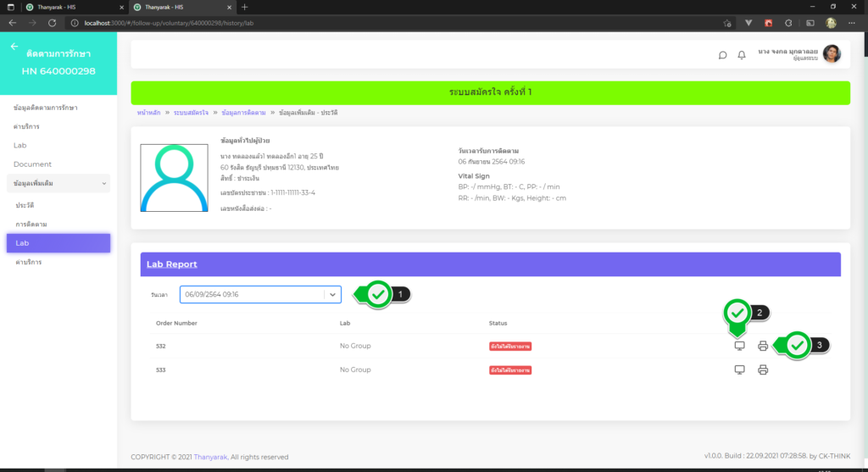Select การติดตาม in the sidebar submenu
This screenshot has width=868, height=472.
(31, 225)
